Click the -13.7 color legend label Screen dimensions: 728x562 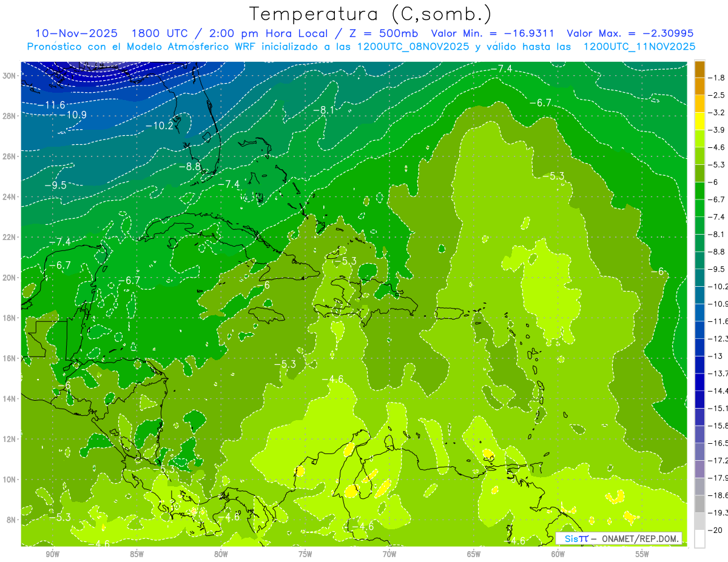718,373
